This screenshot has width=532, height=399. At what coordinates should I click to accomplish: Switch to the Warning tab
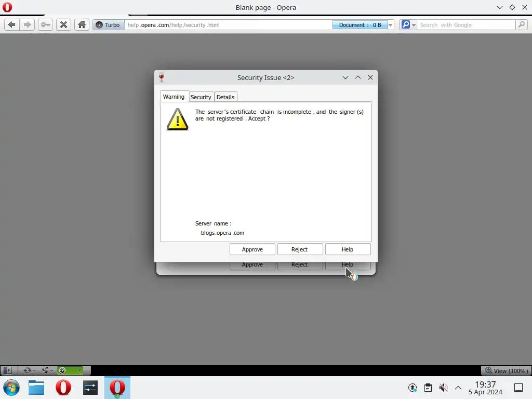coord(174,97)
